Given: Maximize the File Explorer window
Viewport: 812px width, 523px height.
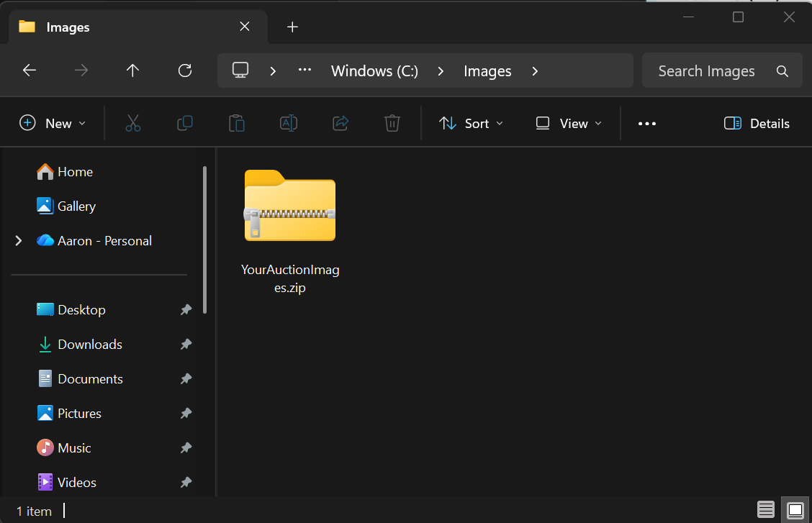Looking at the screenshot, I should [738, 17].
